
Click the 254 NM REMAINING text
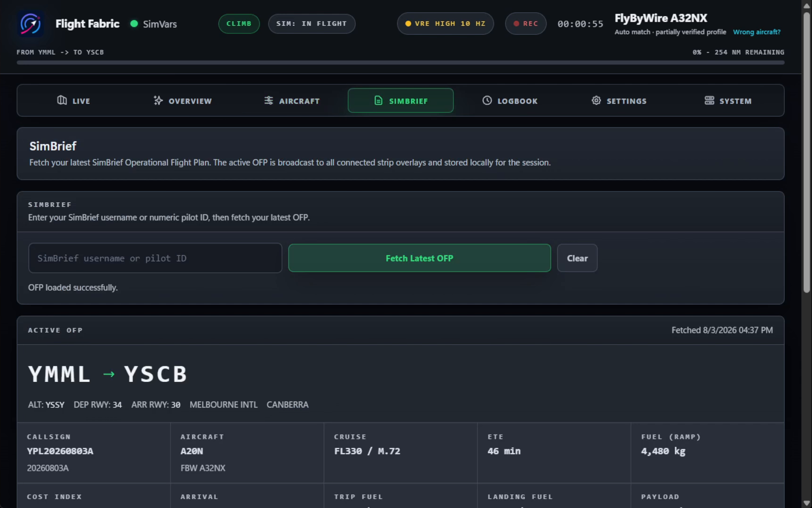(x=750, y=52)
